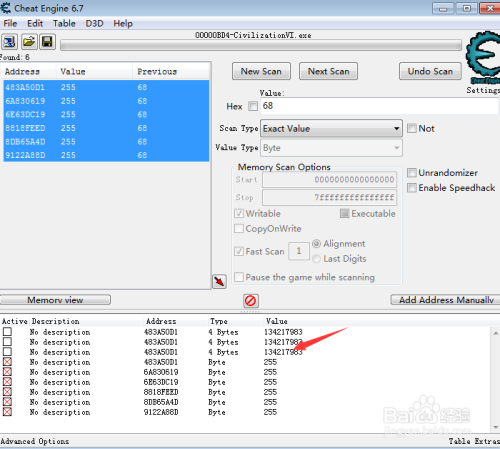Click the floppy disk save icon
The width and height of the screenshot is (500, 449).
(47, 42)
